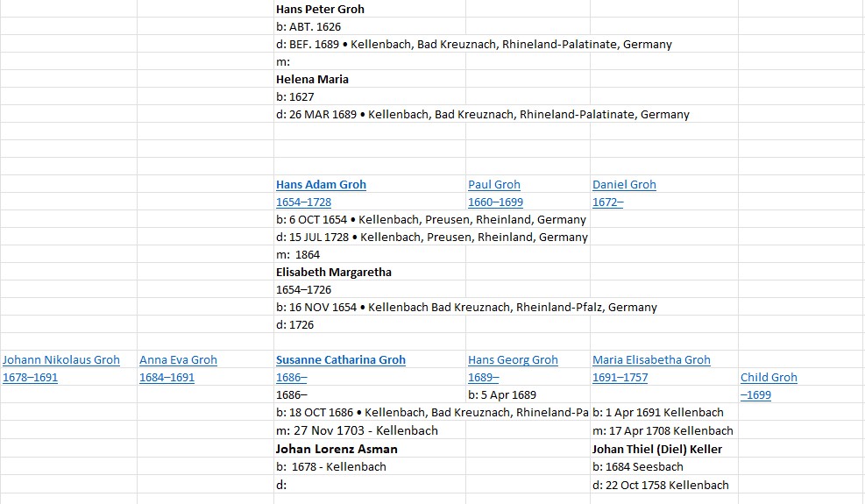This screenshot has height=504, width=865.
Task: Open the Maria Elisabetha Groh link
Action: [x=651, y=360]
